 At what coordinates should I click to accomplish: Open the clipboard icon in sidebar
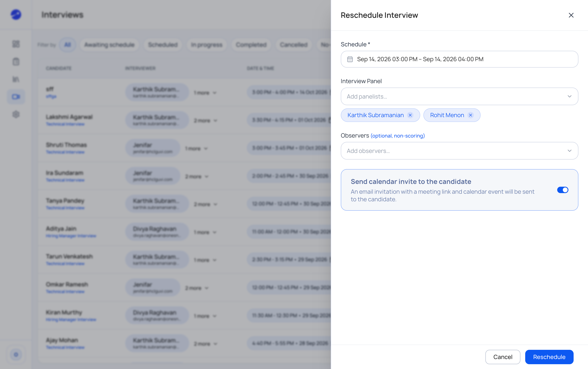point(16,62)
